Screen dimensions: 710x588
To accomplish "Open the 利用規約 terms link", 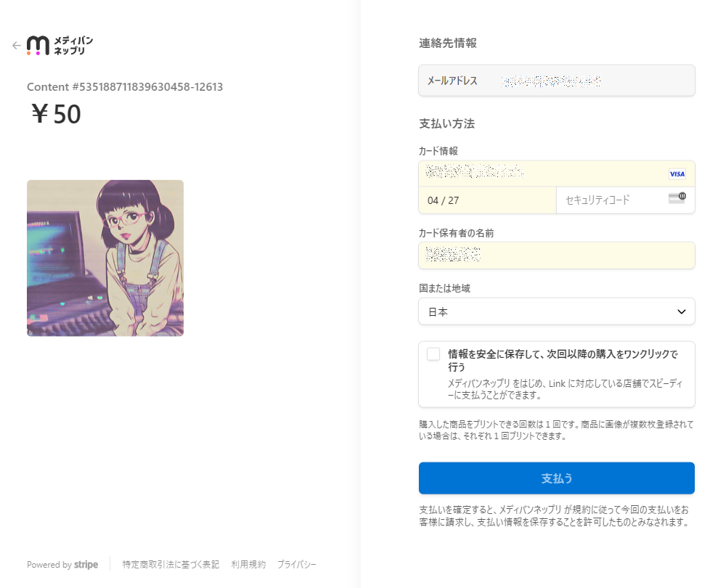I will 248,565.
